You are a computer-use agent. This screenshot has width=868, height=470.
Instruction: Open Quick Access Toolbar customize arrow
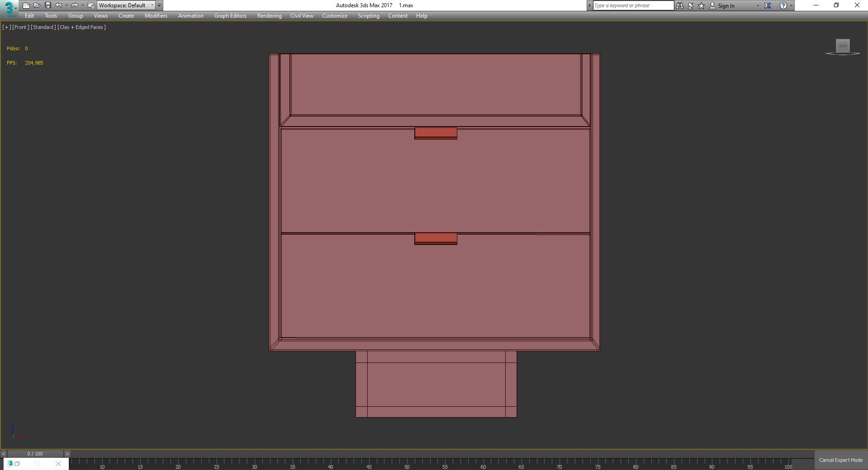click(159, 5)
